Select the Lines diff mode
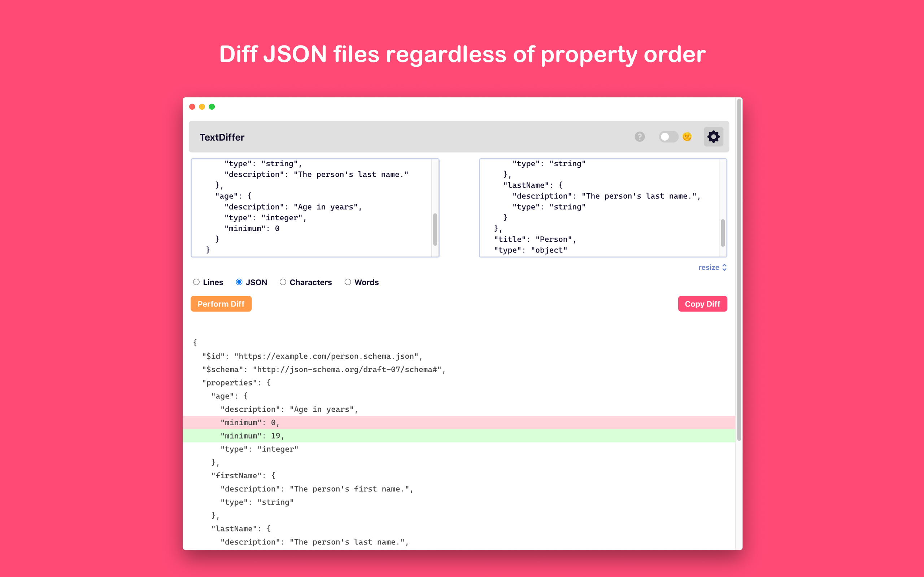Screen dimensions: 924x577 click(x=196, y=282)
